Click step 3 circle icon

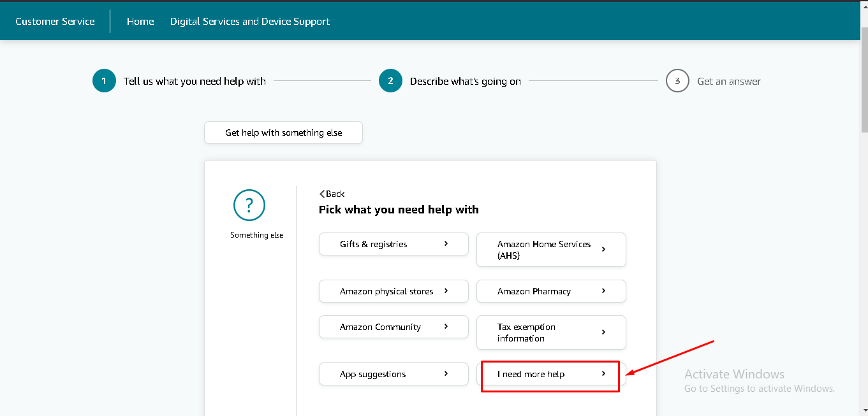[677, 81]
